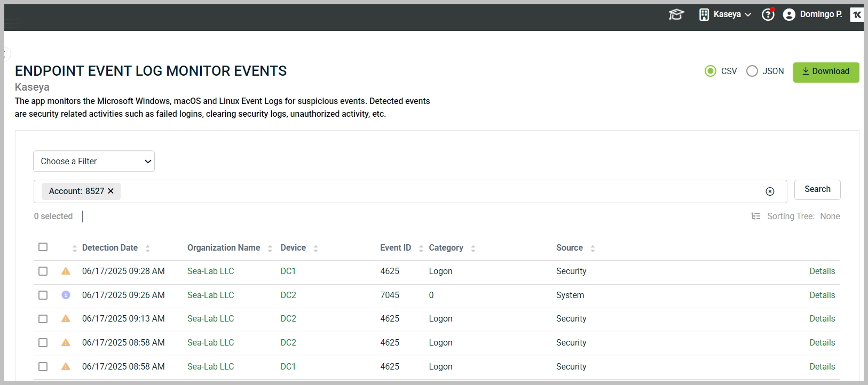
Task: Sort by Source column arrows
Action: pyautogui.click(x=593, y=248)
